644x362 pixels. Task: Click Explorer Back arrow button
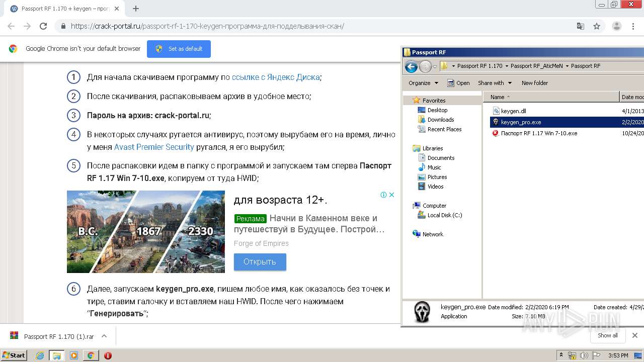click(411, 66)
